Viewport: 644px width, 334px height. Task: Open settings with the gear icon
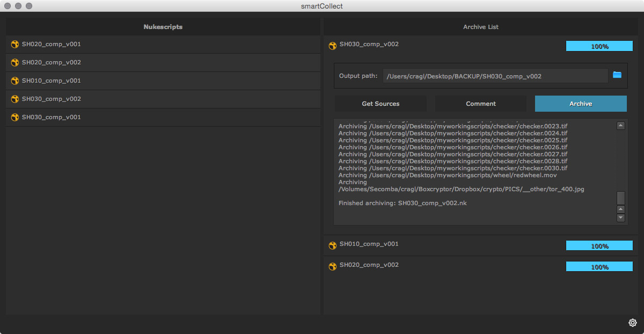click(x=632, y=323)
